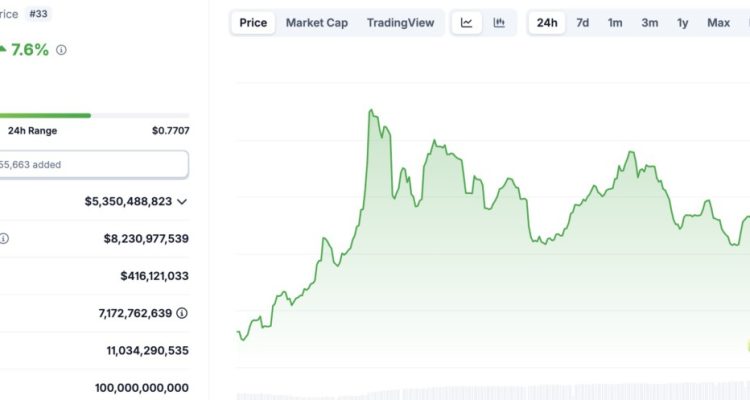Open info icon next to 7.6%

(61, 50)
